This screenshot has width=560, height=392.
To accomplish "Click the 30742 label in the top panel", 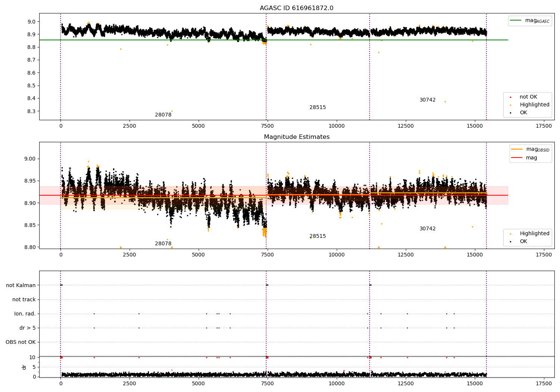I will [427, 100].
